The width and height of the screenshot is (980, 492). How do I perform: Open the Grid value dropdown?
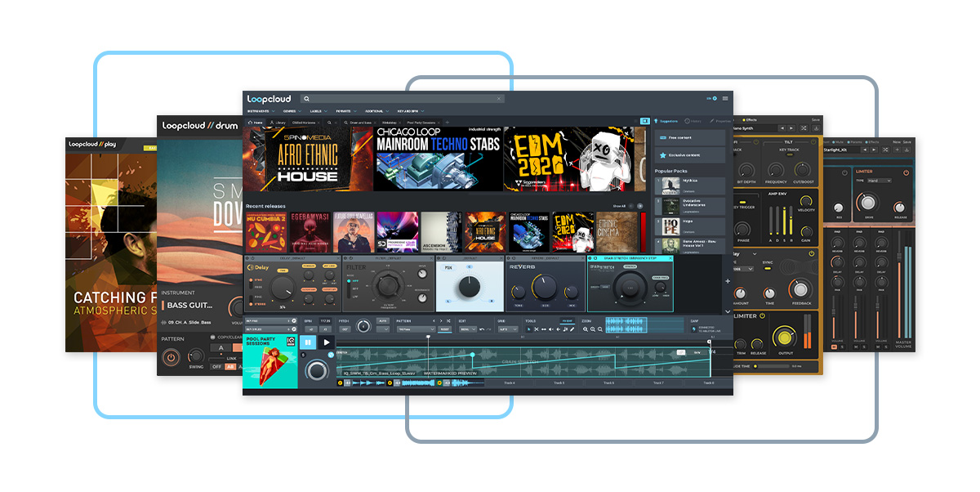[x=508, y=329]
